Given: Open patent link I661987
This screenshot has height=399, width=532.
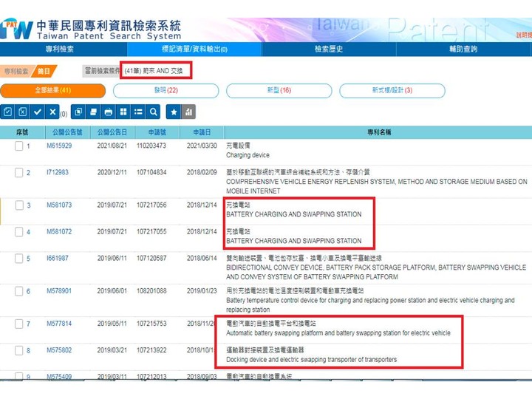Looking at the screenshot, I should pos(58,258).
